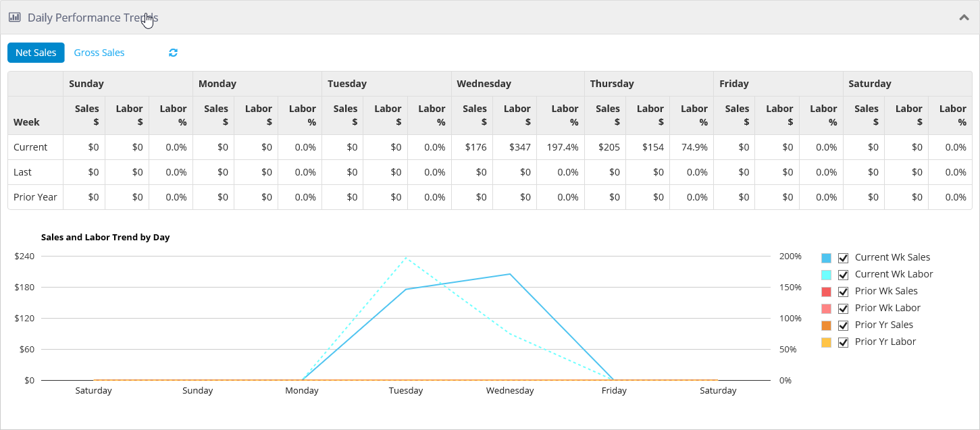
Task: Select the Prior Year row label
Action: click(35, 197)
